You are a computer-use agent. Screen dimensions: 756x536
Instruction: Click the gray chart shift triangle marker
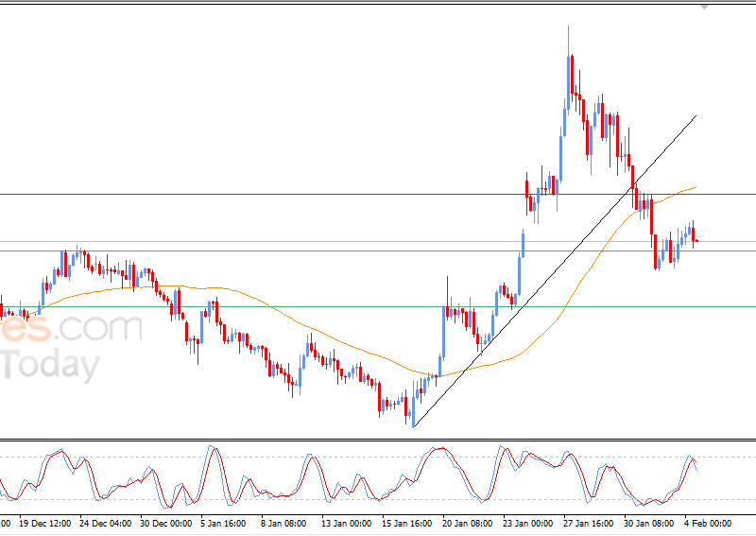[x=704, y=6]
